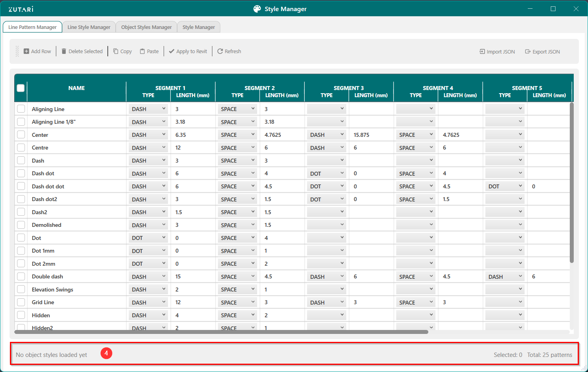Click the Add Row plus icon
588x372 pixels.
[26, 52]
